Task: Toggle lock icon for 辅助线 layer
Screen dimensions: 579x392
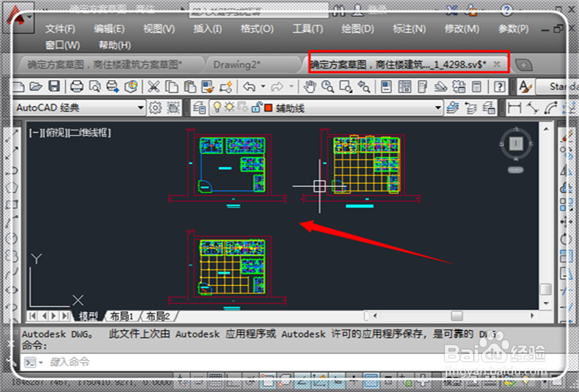Action: point(256,108)
